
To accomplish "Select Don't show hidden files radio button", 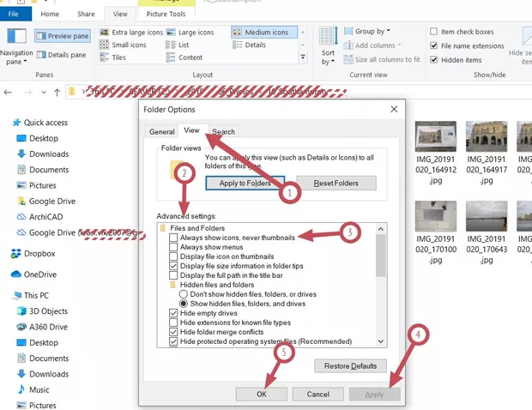I will 184,294.
